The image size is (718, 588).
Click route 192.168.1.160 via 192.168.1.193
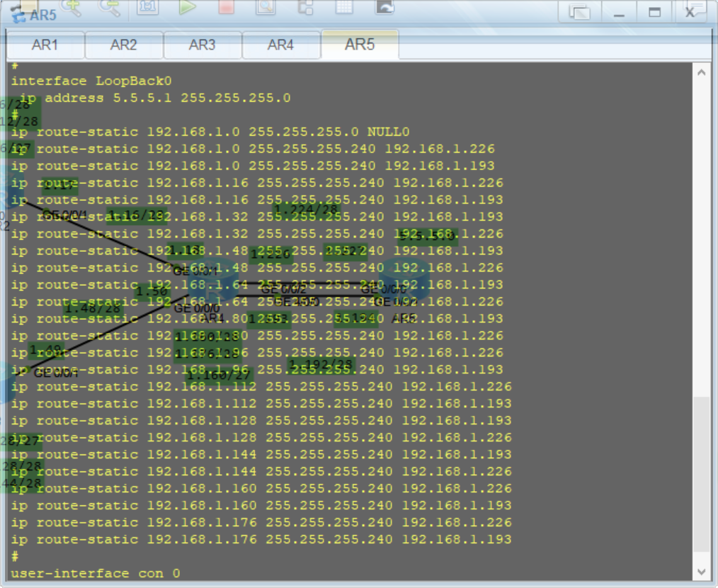(x=261, y=505)
